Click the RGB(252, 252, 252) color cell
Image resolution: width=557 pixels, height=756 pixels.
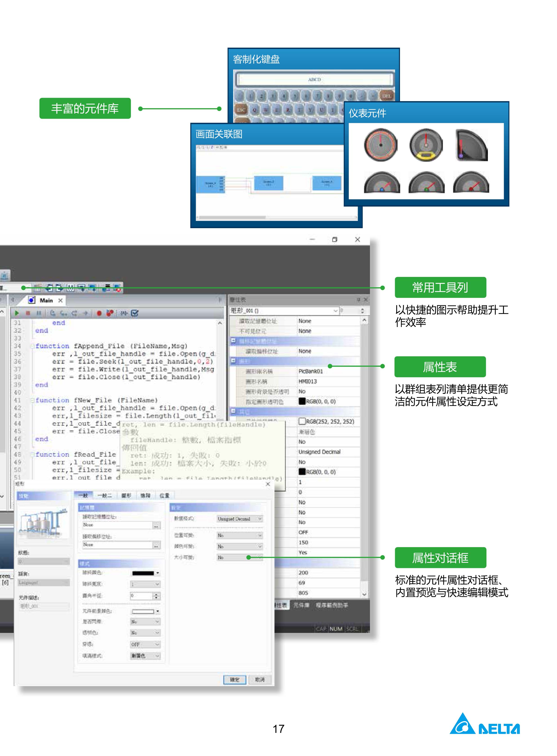tap(329, 422)
